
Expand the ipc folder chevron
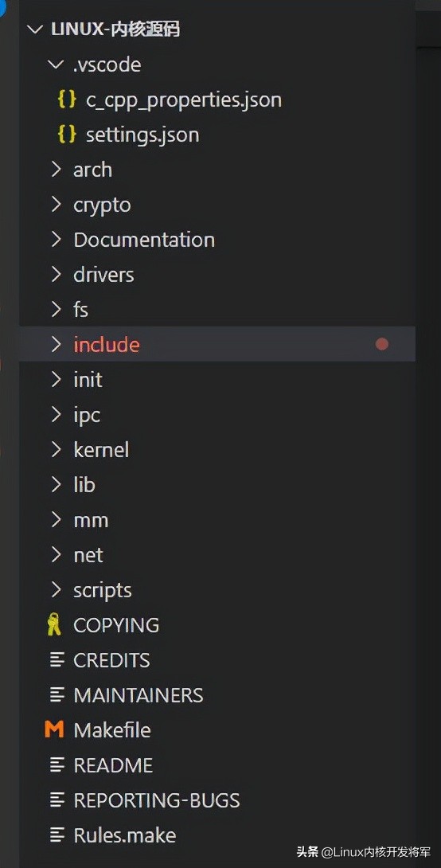click(x=56, y=415)
